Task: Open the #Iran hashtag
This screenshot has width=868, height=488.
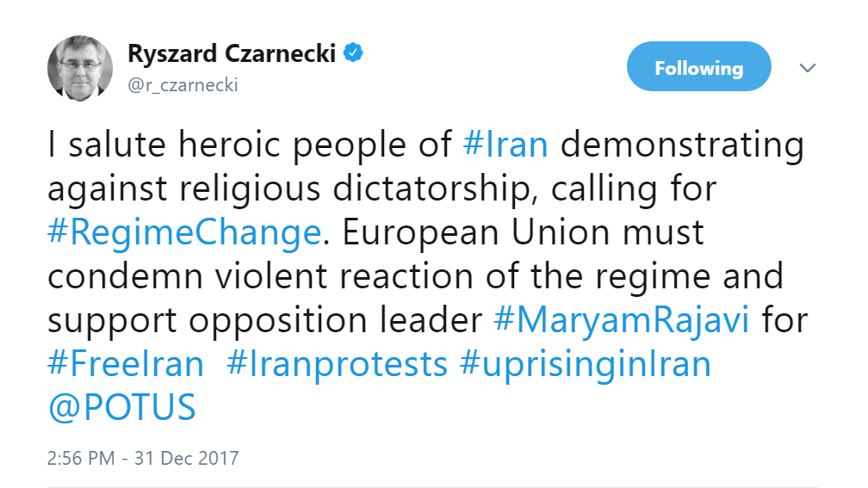Action: tap(505, 145)
